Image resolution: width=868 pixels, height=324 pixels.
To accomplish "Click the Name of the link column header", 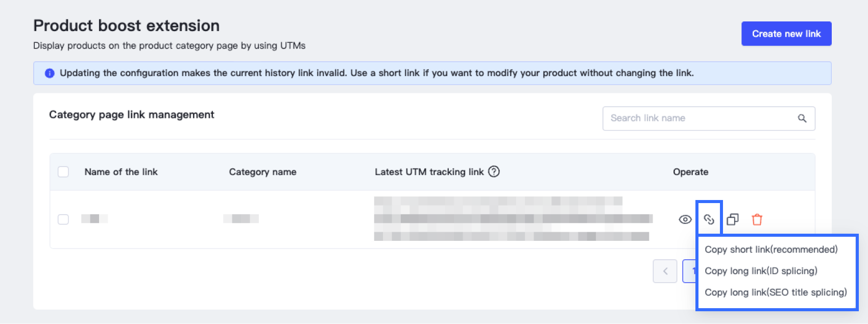I will [x=121, y=172].
